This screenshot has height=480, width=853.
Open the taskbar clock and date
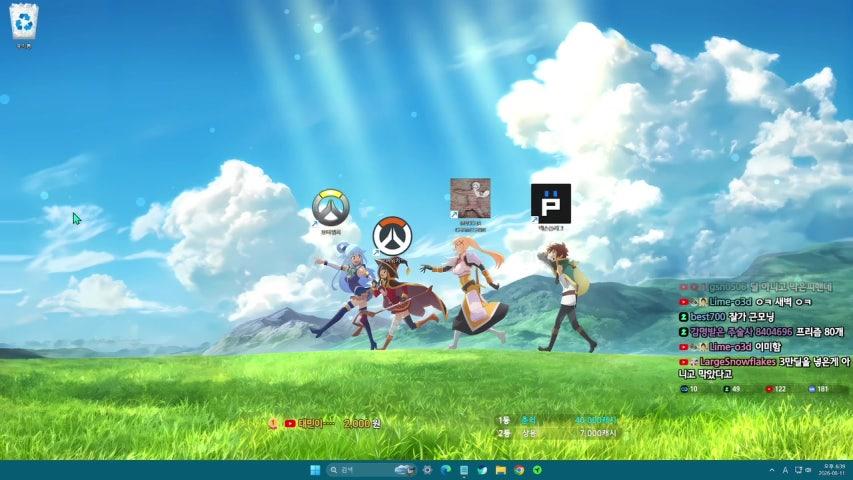tap(832, 470)
